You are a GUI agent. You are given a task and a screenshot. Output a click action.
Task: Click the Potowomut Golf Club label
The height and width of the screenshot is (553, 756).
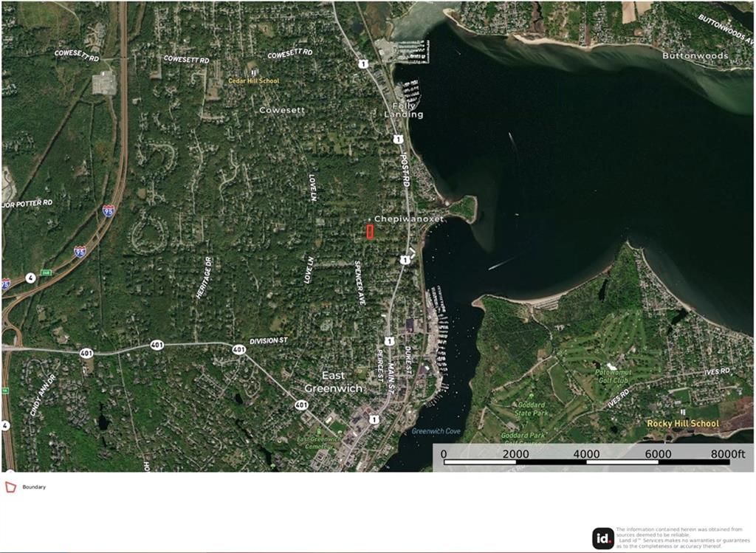[613, 376]
